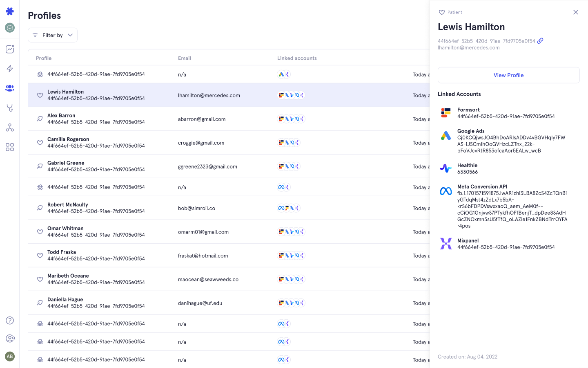Screen dimensions: 588x368
Task: Open the lightning bolt events icon
Action: pyautogui.click(x=10, y=69)
